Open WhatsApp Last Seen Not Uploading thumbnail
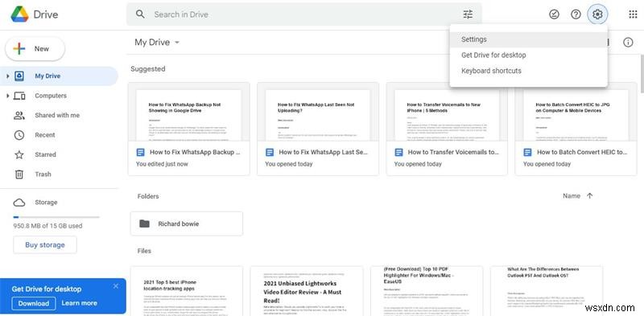Screen dimensions: 644x316 [x=318, y=111]
